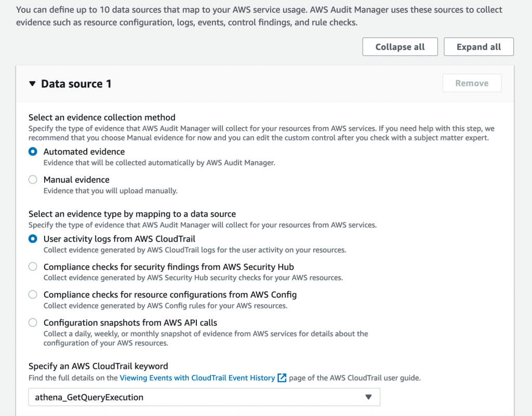Select Compliance checks from AWS Config option

[33, 294]
